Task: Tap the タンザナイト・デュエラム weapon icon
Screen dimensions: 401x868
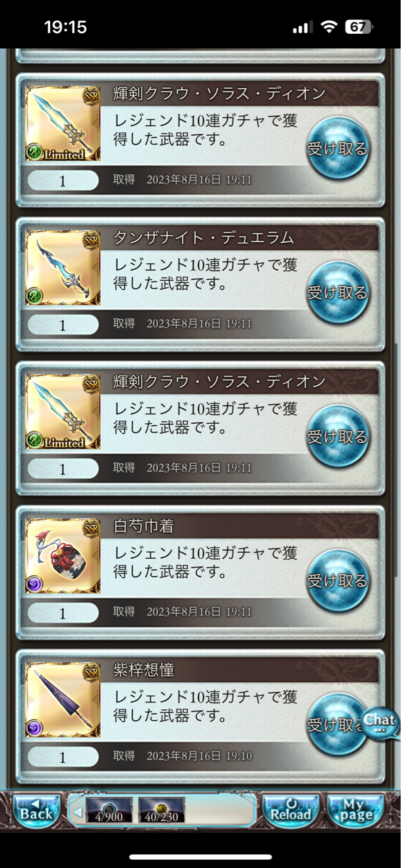Action: 63,267
